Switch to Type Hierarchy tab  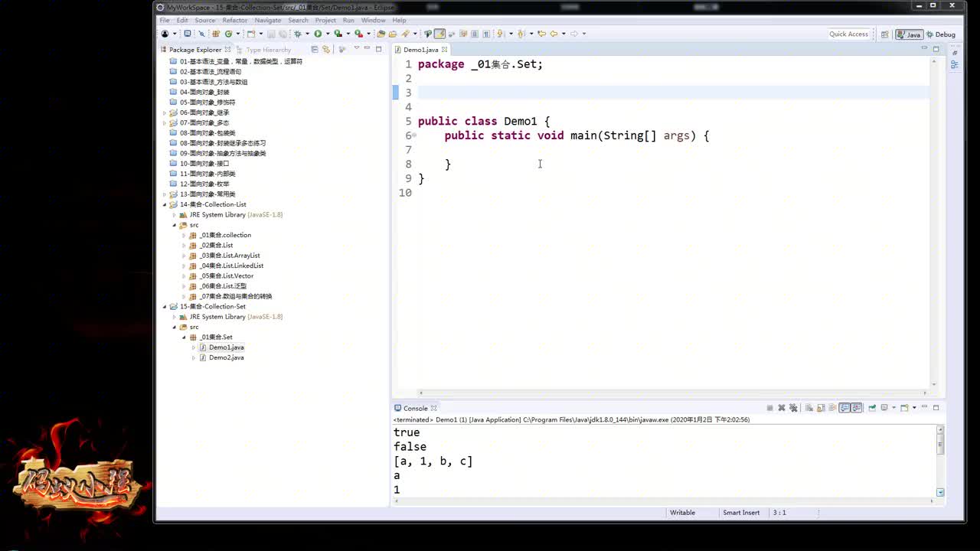(263, 50)
